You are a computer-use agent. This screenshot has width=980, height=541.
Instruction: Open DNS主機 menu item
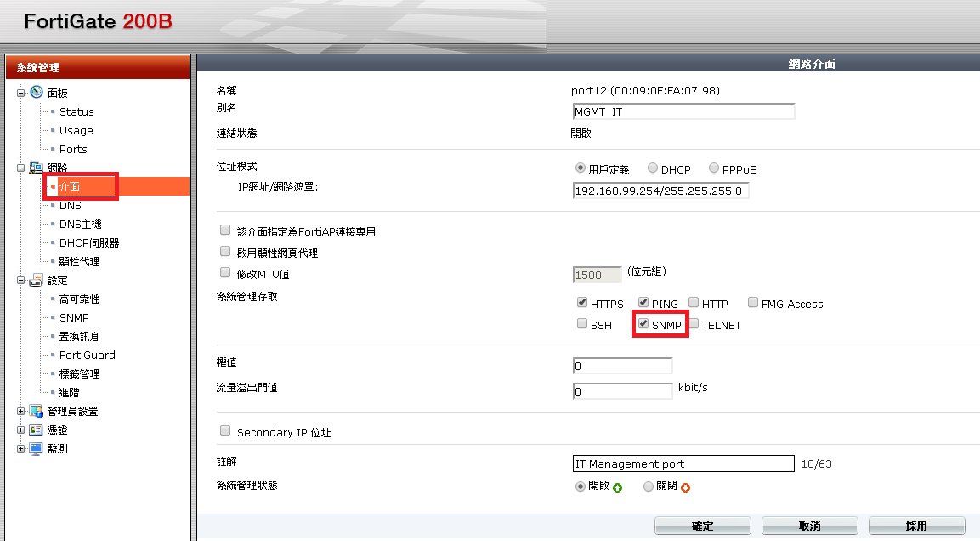(x=80, y=224)
